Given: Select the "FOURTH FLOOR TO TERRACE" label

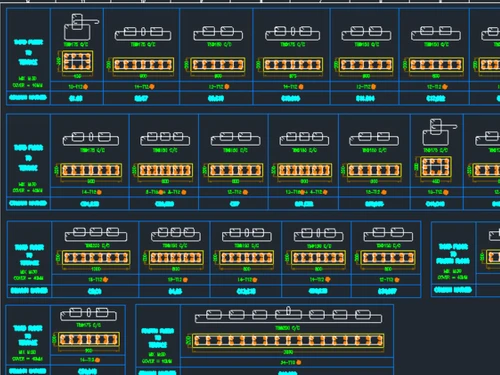Looking at the screenshot, I should pyautogui.click(x=158, y=338).
